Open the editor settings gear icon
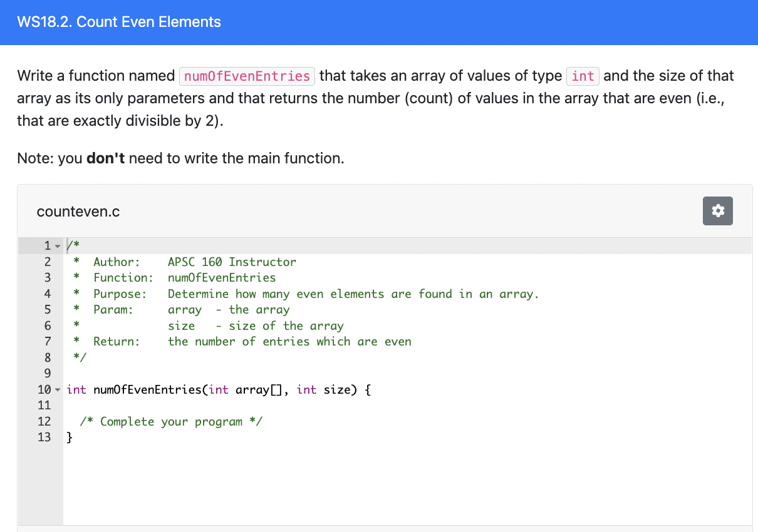 717,211
